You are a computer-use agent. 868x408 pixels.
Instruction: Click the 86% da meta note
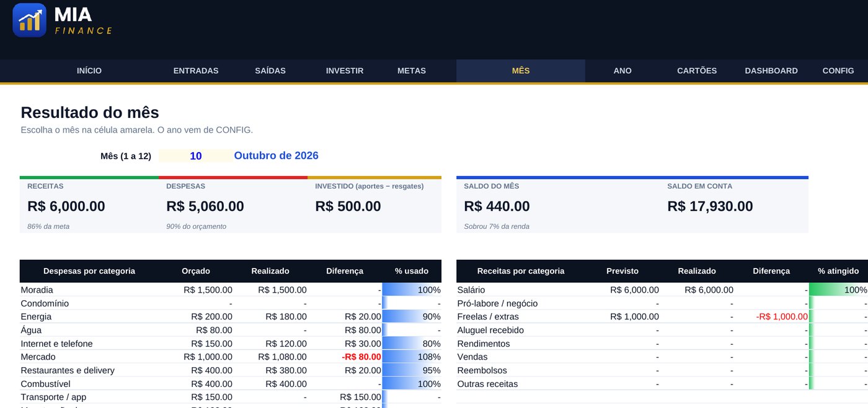48,226
